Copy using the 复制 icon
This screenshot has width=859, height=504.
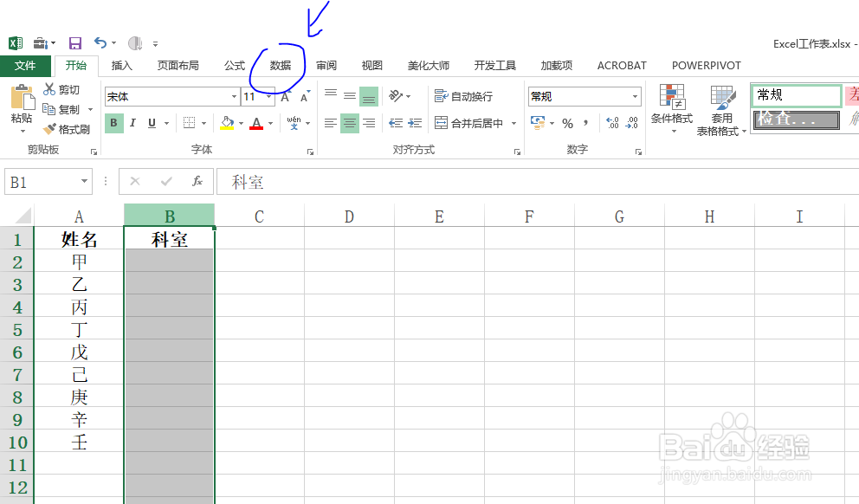pyautogui.click(x=61, y=109)
